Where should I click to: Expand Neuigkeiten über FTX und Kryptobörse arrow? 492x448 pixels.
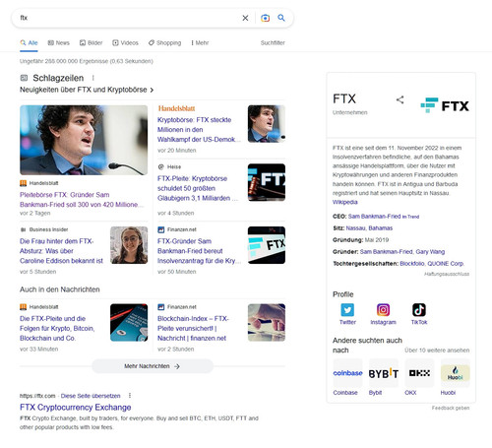[152, 90]
